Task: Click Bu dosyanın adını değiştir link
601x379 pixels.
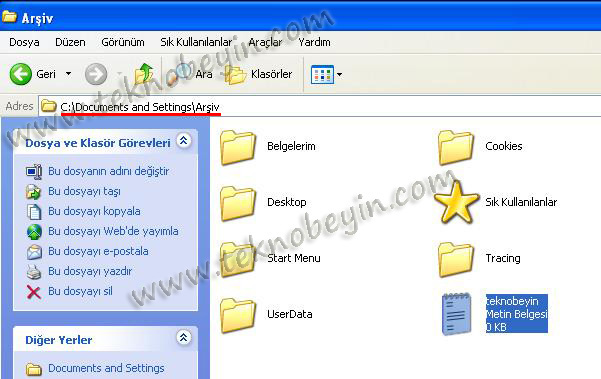Action: click(x=108, y=171)
